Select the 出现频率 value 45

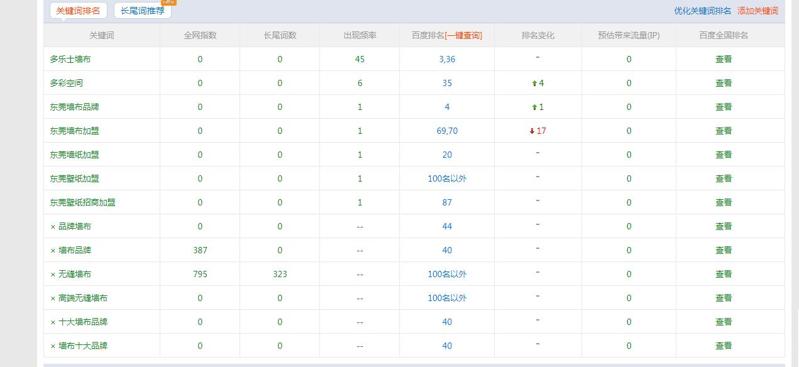(x=360, y=59)
